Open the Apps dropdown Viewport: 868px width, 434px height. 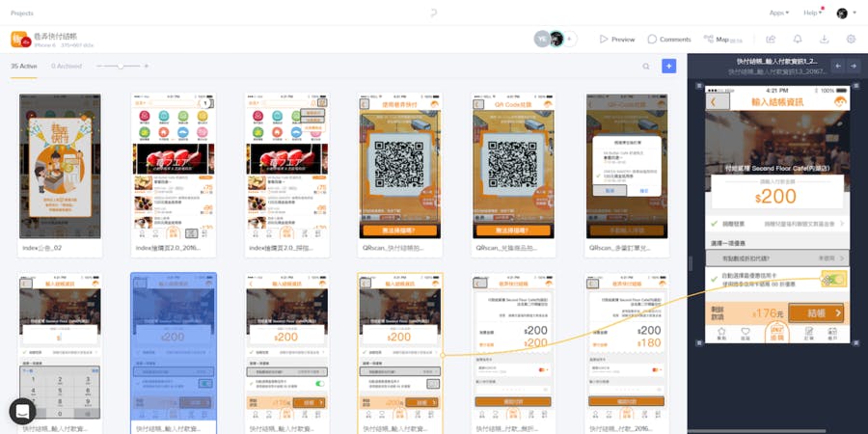779,13
